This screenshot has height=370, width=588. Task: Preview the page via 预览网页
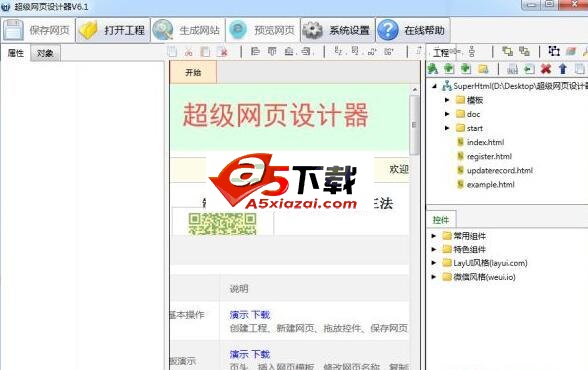263,30
